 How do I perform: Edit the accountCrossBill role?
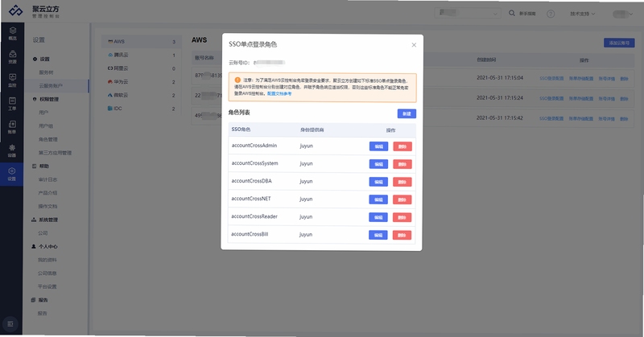(x=378, y=235)
